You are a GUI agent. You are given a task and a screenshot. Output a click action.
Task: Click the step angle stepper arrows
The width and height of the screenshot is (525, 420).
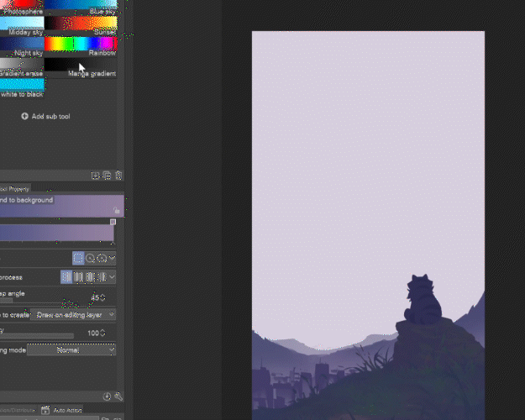pos(102,297)
